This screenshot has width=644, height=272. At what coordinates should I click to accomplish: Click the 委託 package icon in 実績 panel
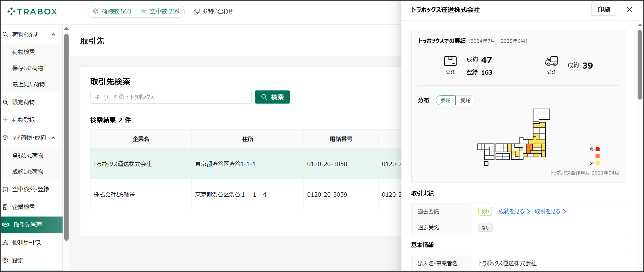(450, 61)
